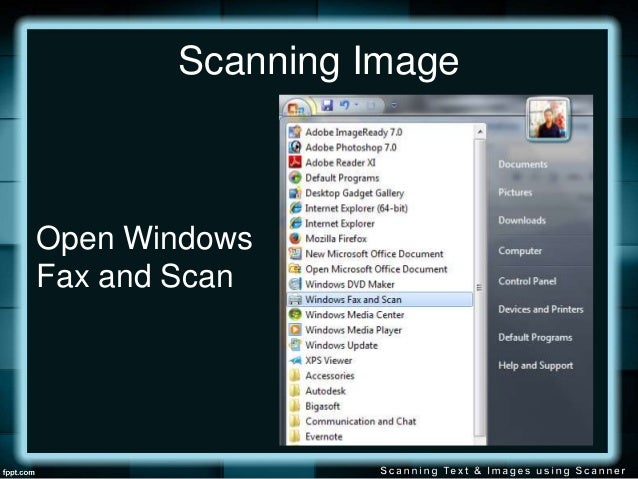Click the New Microsoft Office Document icon
638x479 pixels.
point(295,254)
